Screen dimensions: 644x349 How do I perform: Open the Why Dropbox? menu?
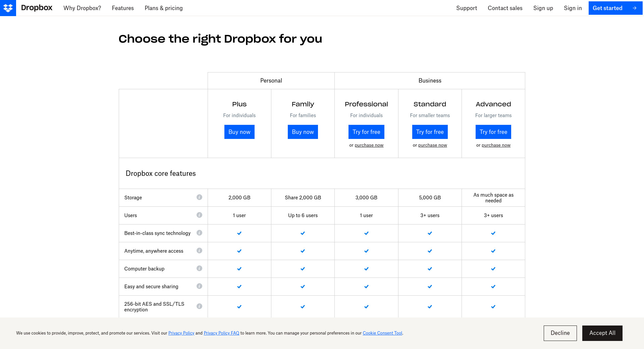(x=82, y=8)
